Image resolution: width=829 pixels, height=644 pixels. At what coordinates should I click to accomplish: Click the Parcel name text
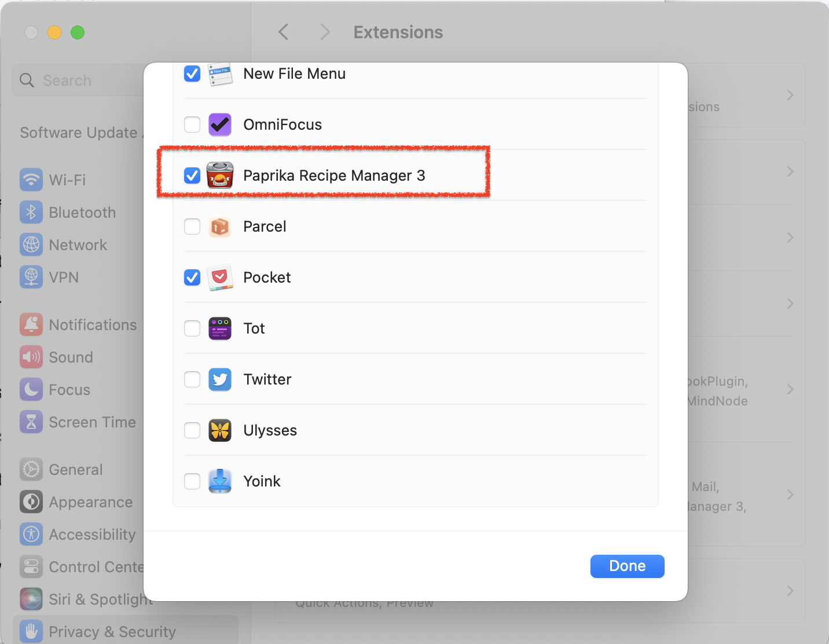[265, 226]
